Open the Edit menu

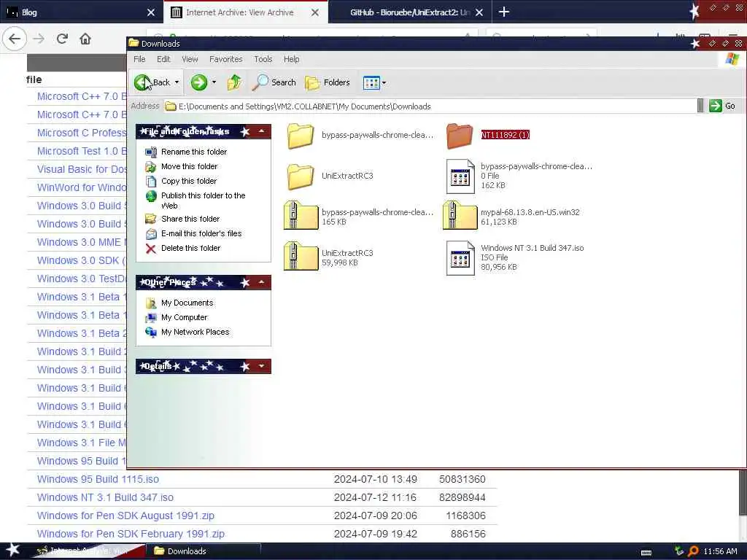coord(163,59)
